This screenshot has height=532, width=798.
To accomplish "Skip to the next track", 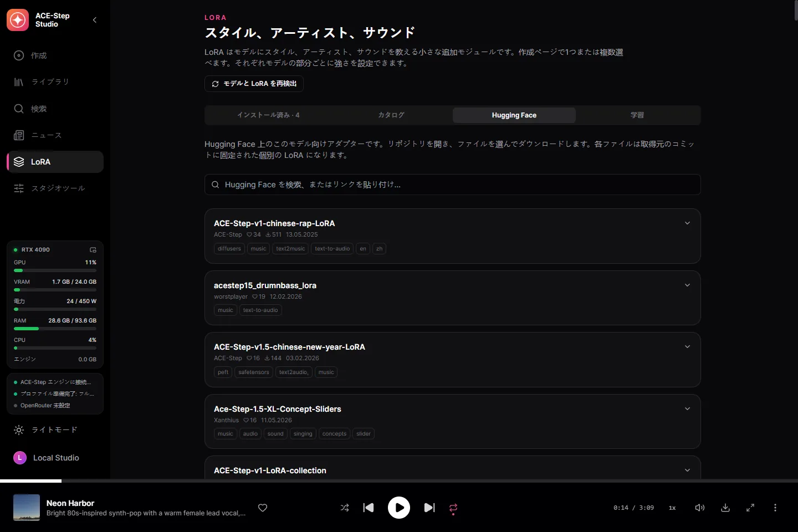I will click(x=429, y=508).
